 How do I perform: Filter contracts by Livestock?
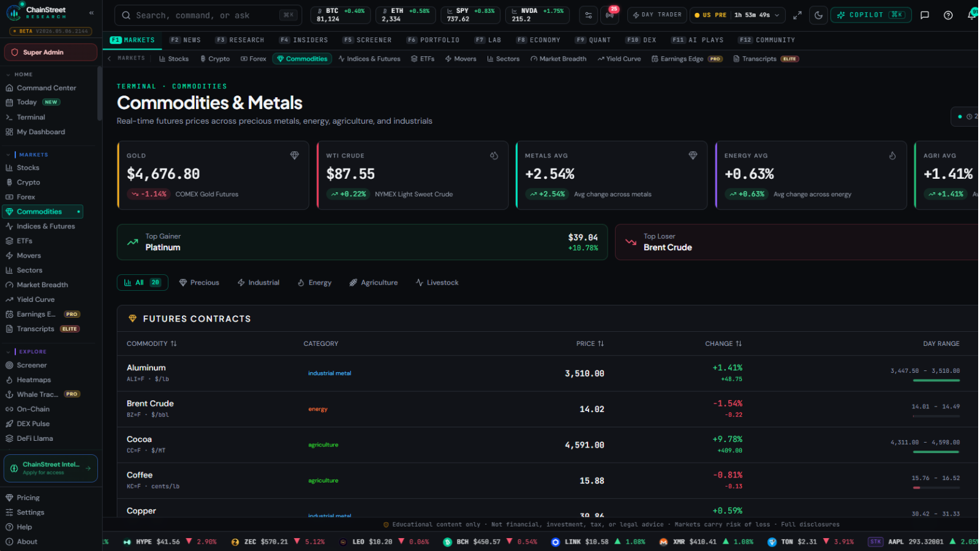[437, 282]
